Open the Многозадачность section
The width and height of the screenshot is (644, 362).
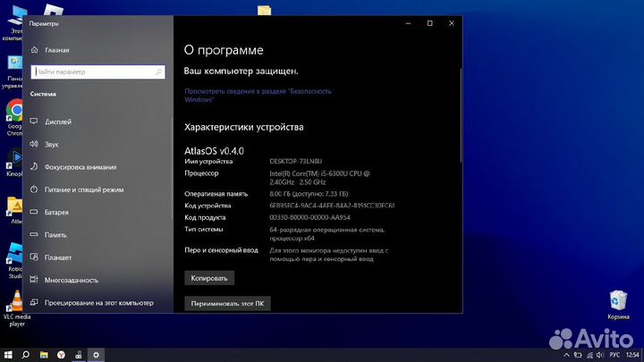[x=71, y=280]
